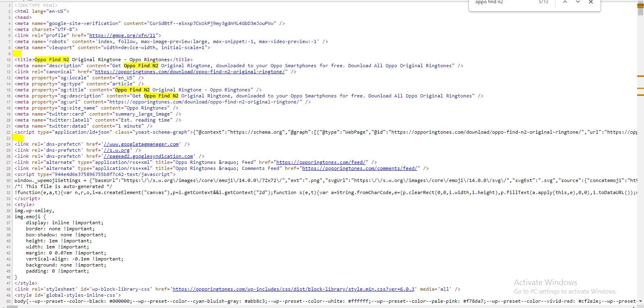Close the find bar
The height and width of the screenshot is (308, 644).
coord(591,2)
